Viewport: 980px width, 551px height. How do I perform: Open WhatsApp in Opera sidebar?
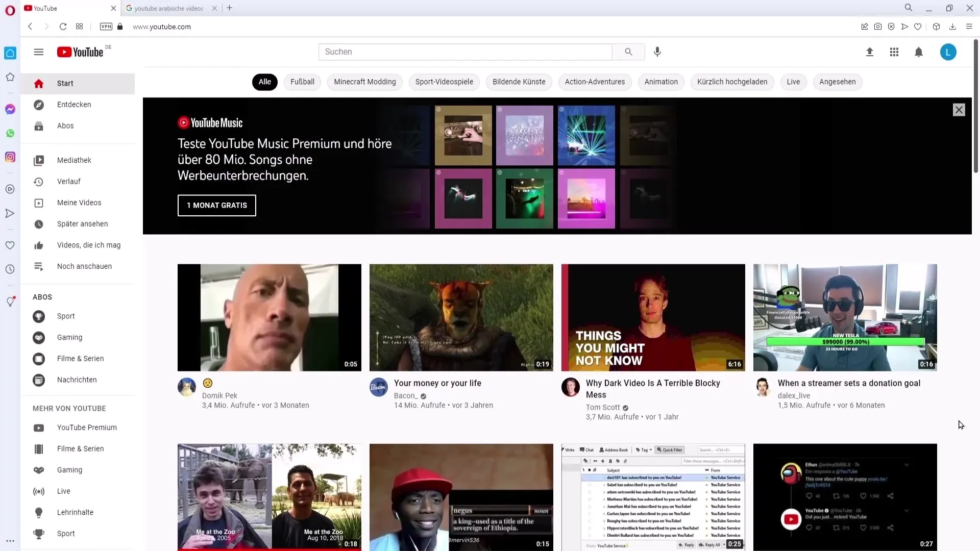pos(10,133)
